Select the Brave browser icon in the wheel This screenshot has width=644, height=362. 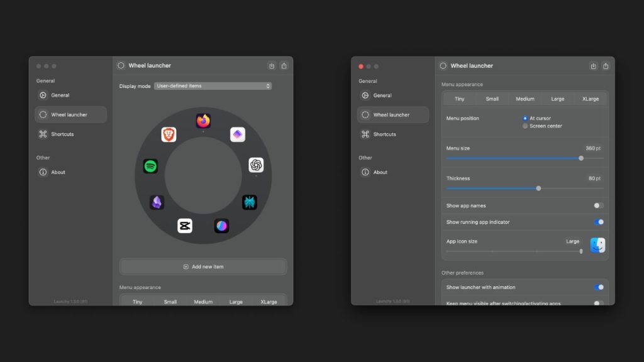[x=169, y=134]
